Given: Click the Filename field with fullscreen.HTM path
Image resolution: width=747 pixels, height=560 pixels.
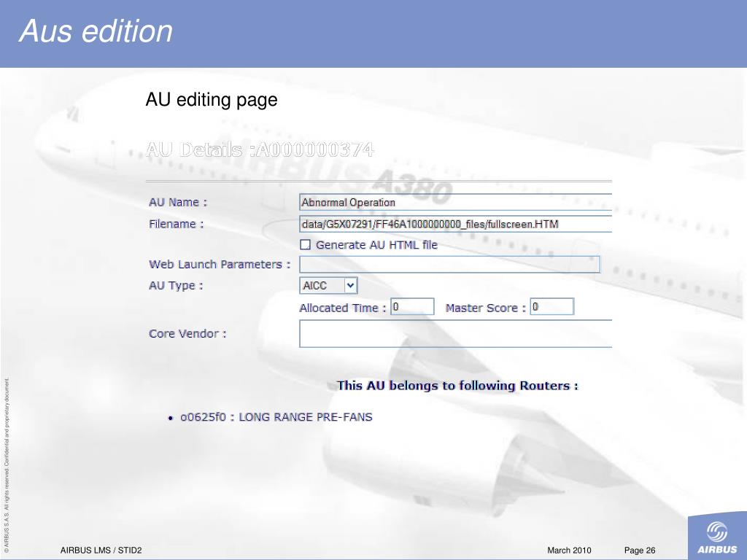Looking at the screenshot, I should click(x=455, y=224).
